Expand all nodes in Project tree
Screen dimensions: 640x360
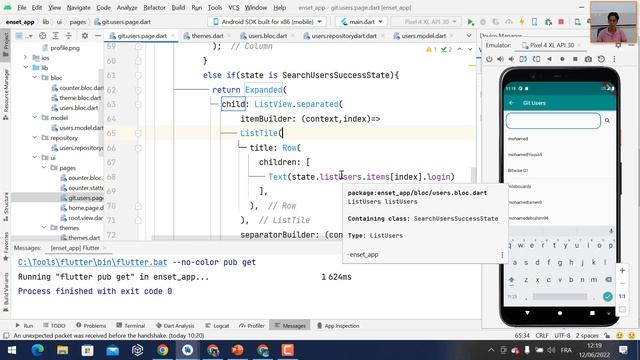click(x=56, y=36)
